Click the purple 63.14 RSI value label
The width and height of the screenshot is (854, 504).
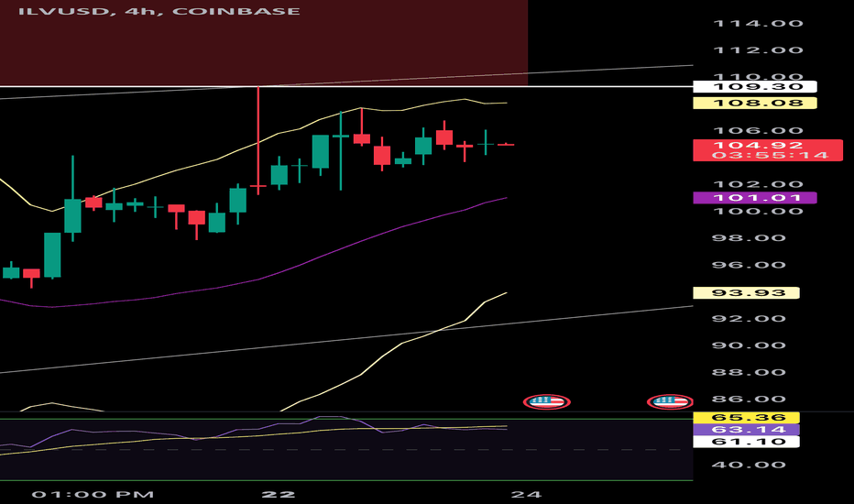(x=746, y=430)
